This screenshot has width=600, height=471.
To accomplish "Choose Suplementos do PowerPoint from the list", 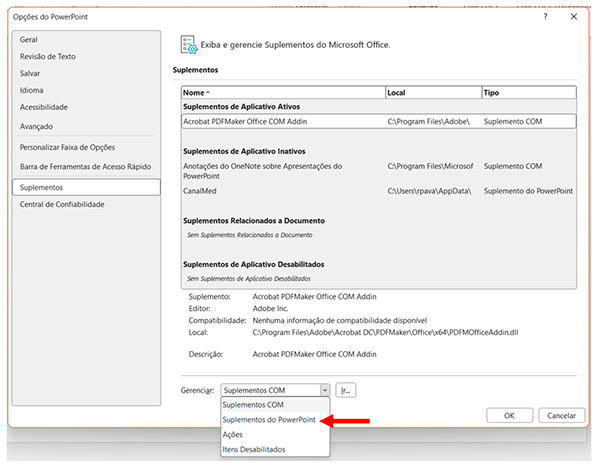I will point(275,420).
